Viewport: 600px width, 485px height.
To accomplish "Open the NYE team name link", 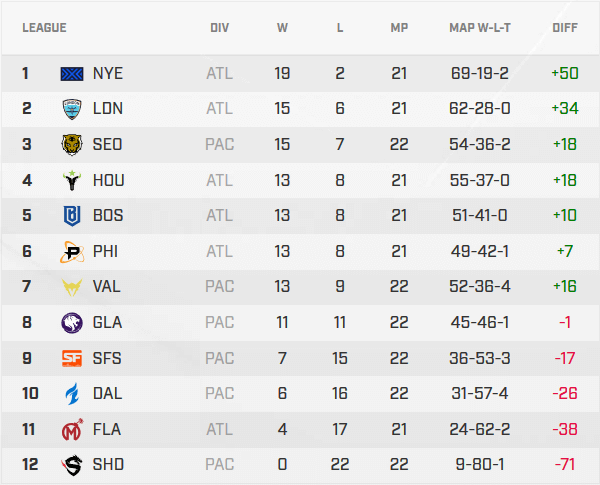I will click(107, 73).
